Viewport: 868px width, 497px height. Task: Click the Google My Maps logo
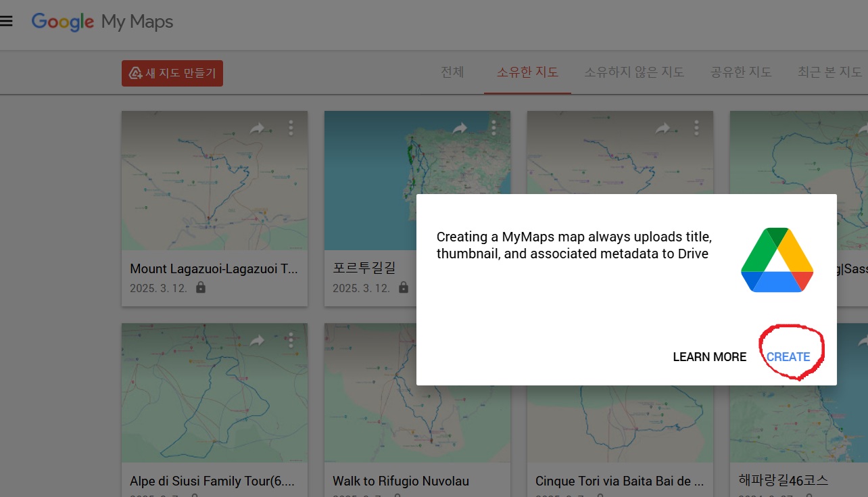click(x=102, y=22)
